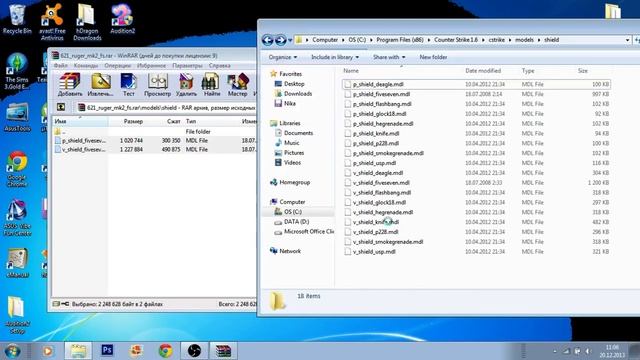Click the New folder button
This screenshot has height=360, width=640.
tap(433, 57)
